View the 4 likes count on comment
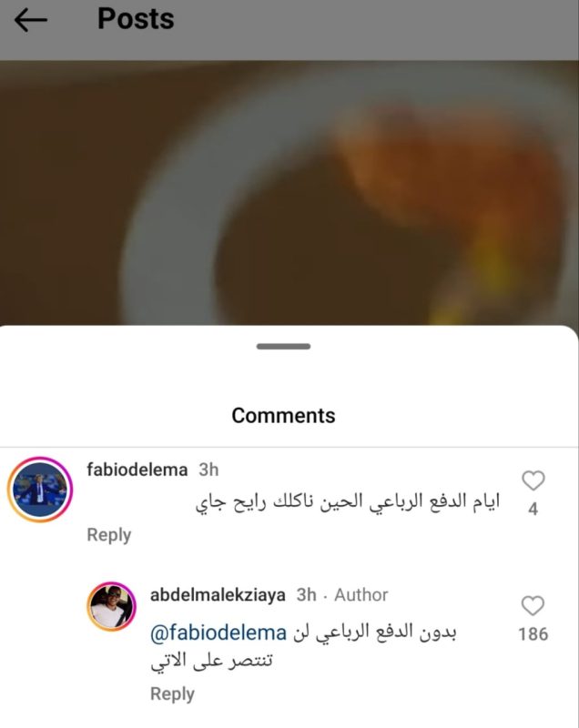The image size is (579, 728). click(533, 509)
